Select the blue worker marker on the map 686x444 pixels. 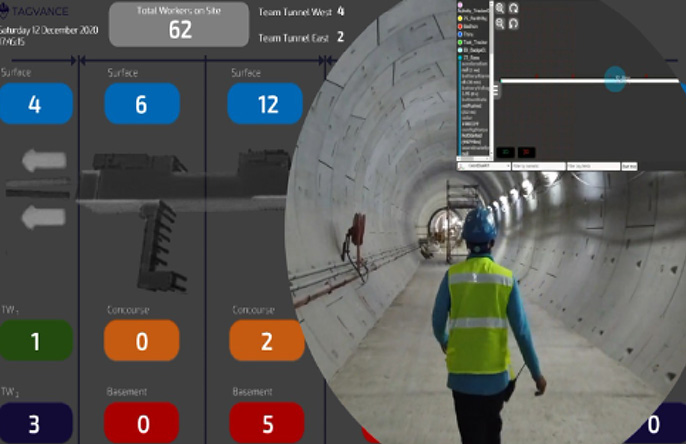tap(616, 79)
